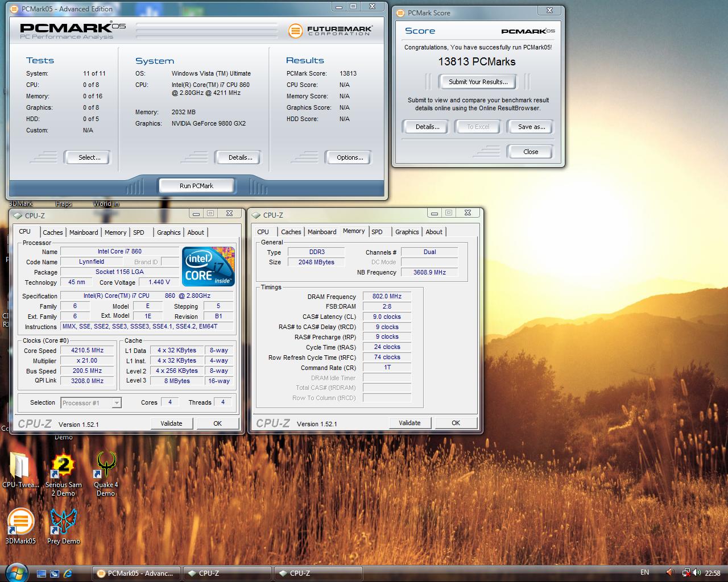Viewport: 728px width, 582px height.
Task: Click NB Frequency value 3608.9 MHz
Action: click(x=429, y=273)
